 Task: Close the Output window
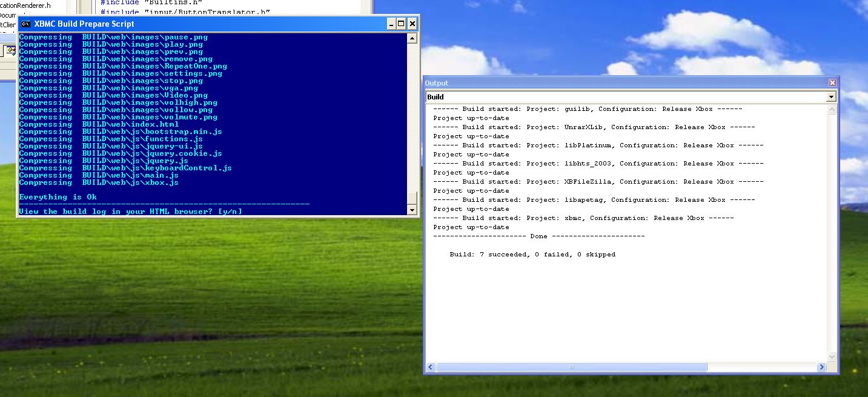832,83
